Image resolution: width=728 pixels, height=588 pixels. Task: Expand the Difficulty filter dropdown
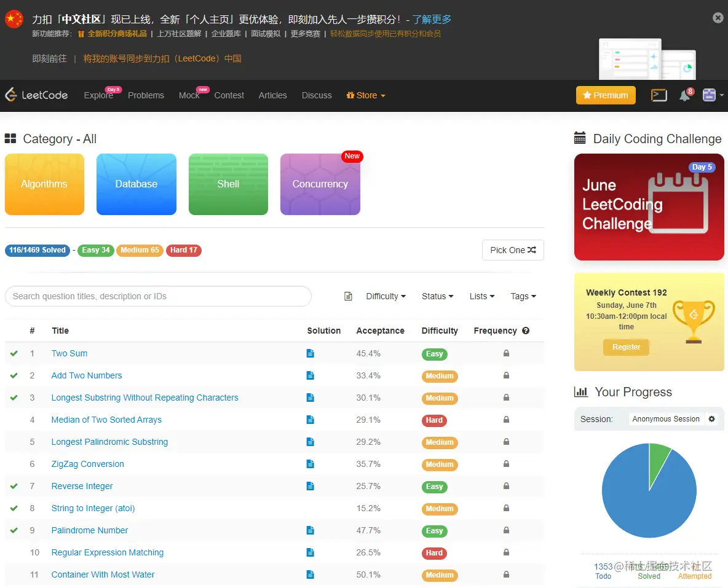386,296
